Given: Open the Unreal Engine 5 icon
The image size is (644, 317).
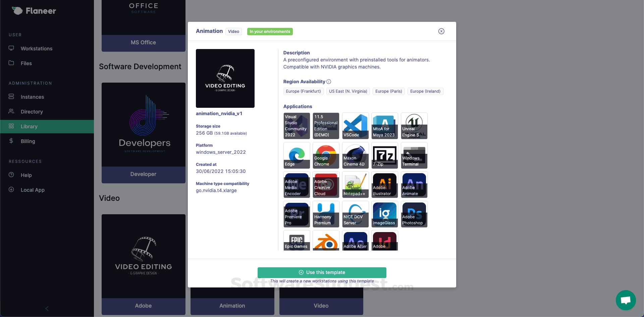Looking at the screenshot, I should tap(414, 126).
